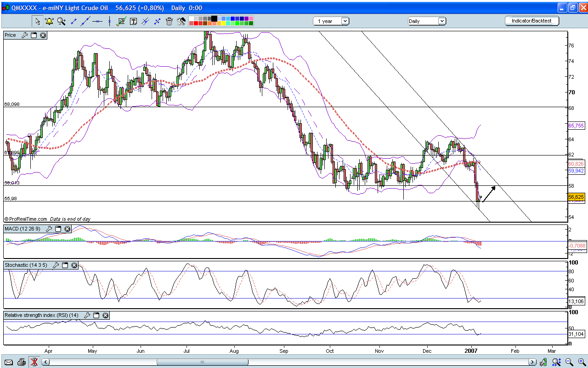Screen dimensions: 588x368
Task: Pick the black color swatch
Action: tap(214, 18)
